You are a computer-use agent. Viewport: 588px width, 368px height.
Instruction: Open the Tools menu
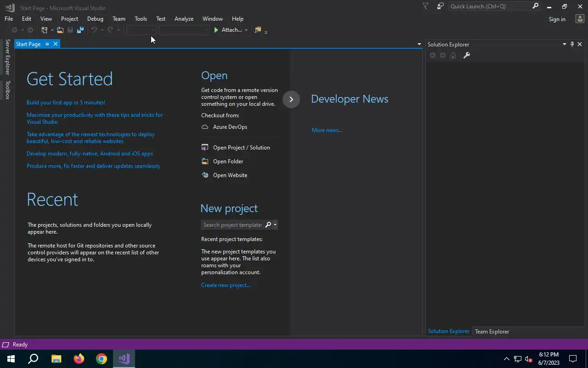pos(141,19)
